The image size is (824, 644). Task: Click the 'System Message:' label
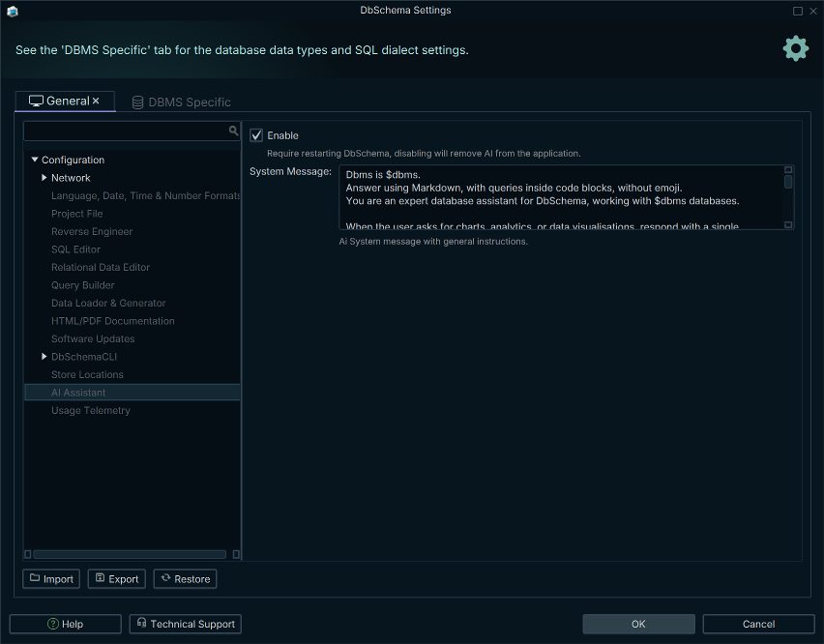pyautogui.click(x=290, y=171)
